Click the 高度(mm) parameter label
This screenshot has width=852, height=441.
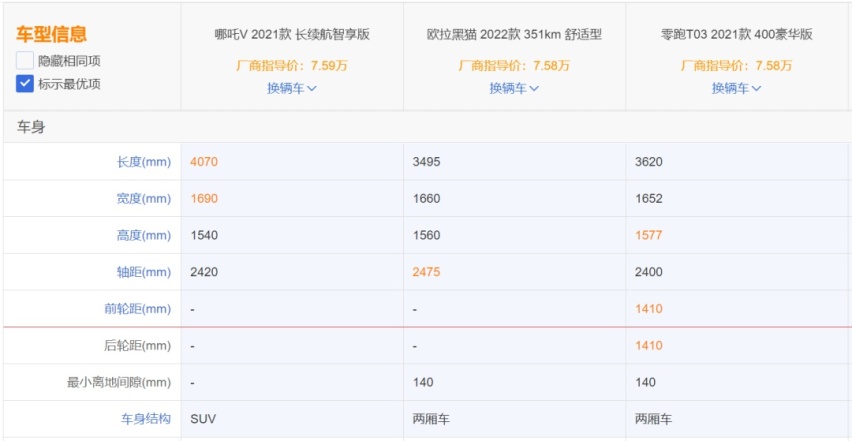click(x=143, y=236)
